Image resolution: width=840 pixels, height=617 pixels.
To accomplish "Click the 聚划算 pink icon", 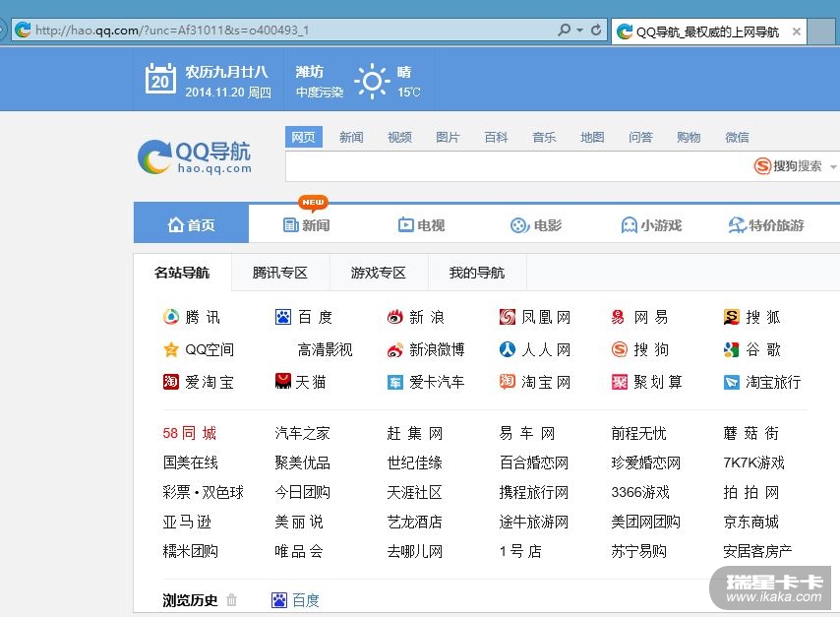I will point(620,382).
